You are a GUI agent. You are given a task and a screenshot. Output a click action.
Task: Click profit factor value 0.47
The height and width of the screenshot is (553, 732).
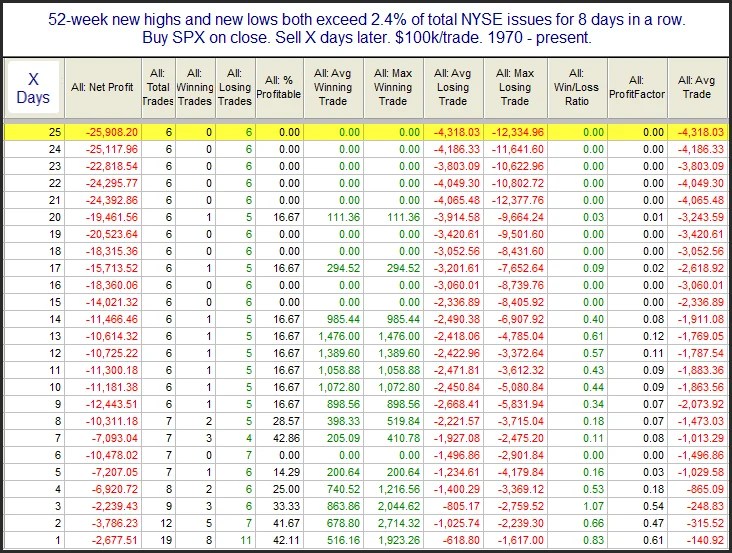pyautogui.click(x=653, y=523)
